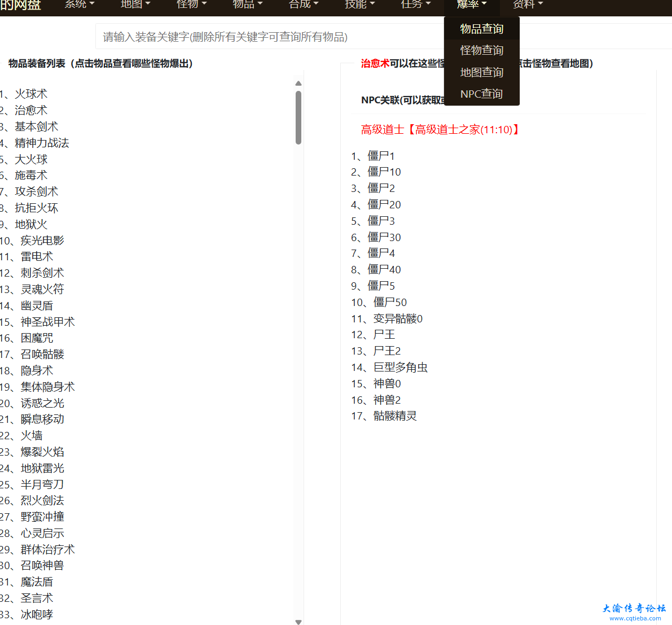Select 瞬息移动 from the list
672x625 pixels.
point(42,419)
